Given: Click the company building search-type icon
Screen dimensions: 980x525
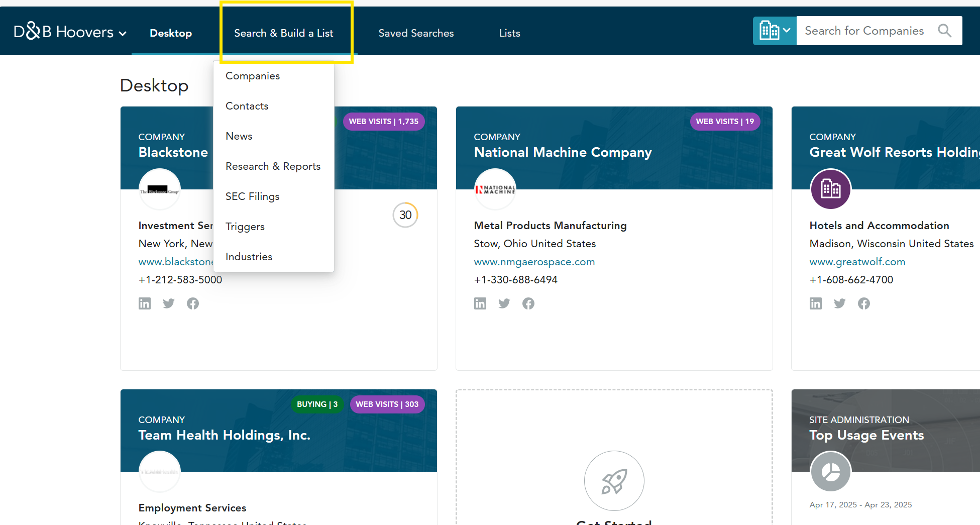Looking at the screenshot, I should coord(769,31).
